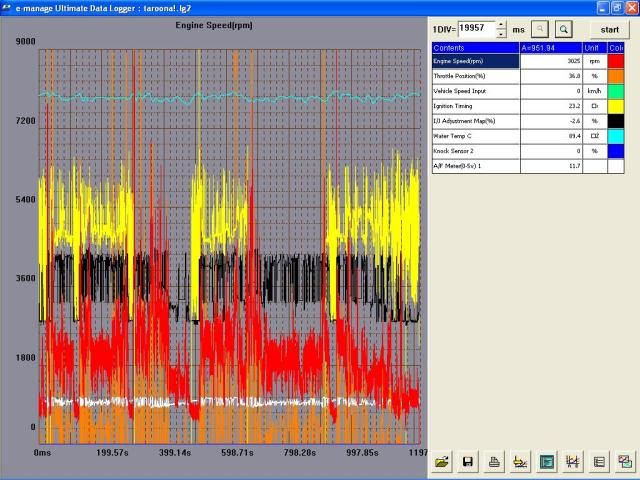Click the Unit column header
The width and height of the screenshot is (640, 480).
(x=595, y=48)
